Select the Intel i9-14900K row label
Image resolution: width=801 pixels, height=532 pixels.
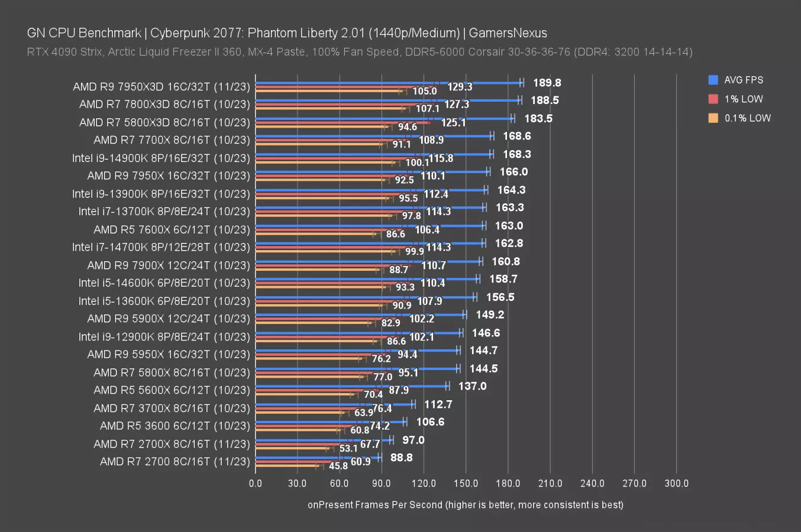161,158
